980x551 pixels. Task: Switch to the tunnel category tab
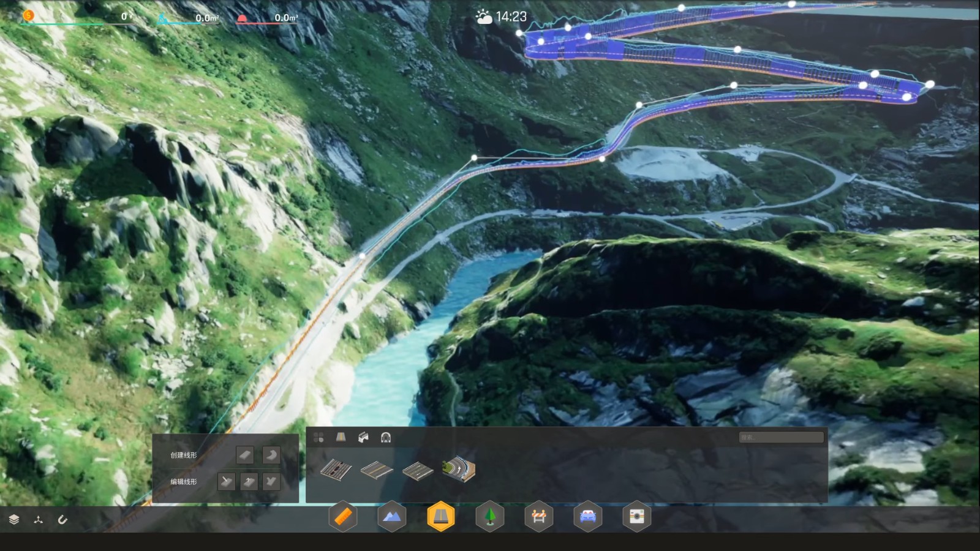[386, 437]
